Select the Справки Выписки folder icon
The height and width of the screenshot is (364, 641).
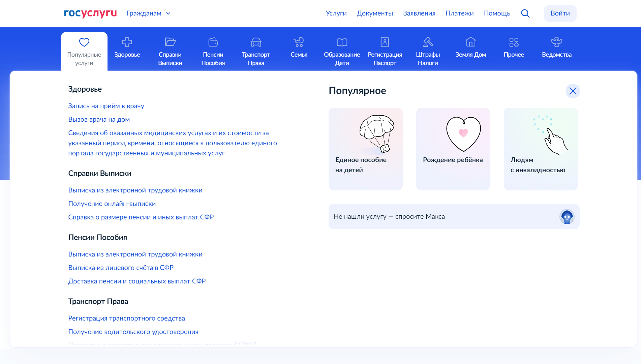[x=170, y=42]
